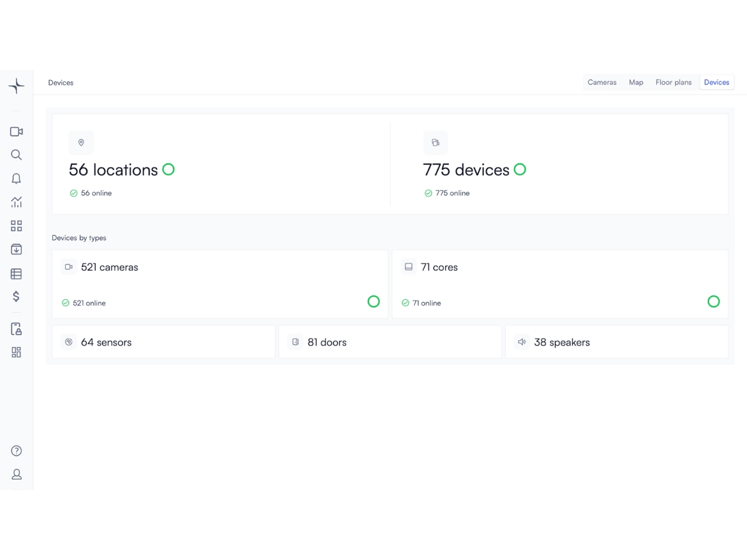Open the clipboard lock icon in sidebar
Image resolution: width=747 pixels, height=560 pixels.
point(16,329)
